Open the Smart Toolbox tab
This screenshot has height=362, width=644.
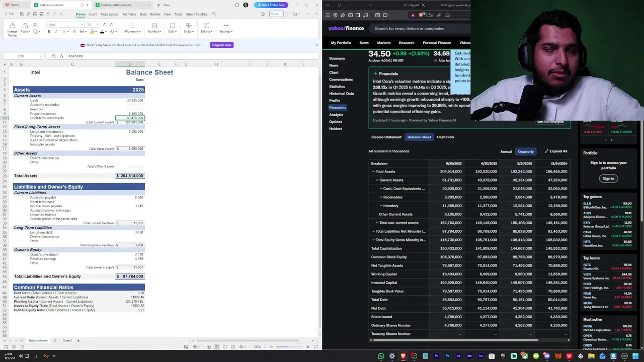tap(197, 14)
